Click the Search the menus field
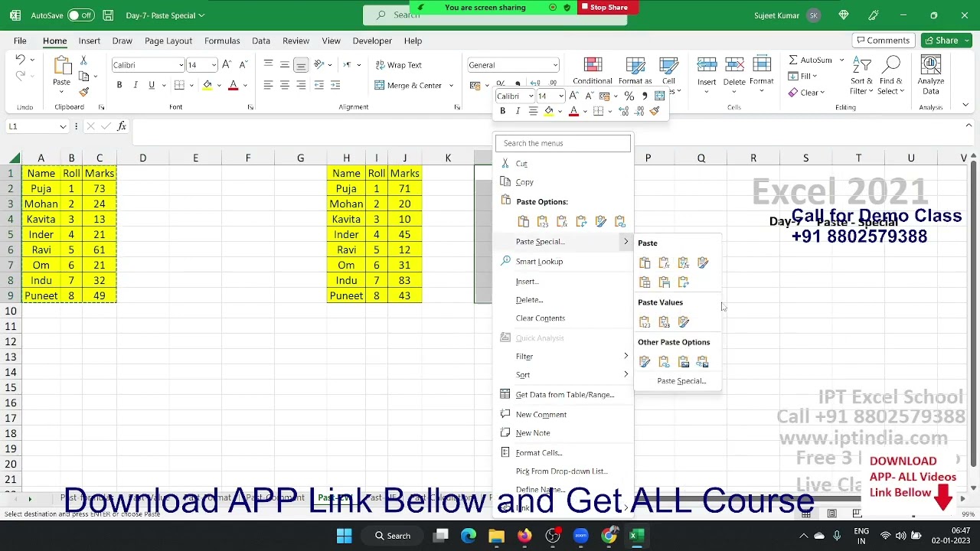 tap(563, 143)
